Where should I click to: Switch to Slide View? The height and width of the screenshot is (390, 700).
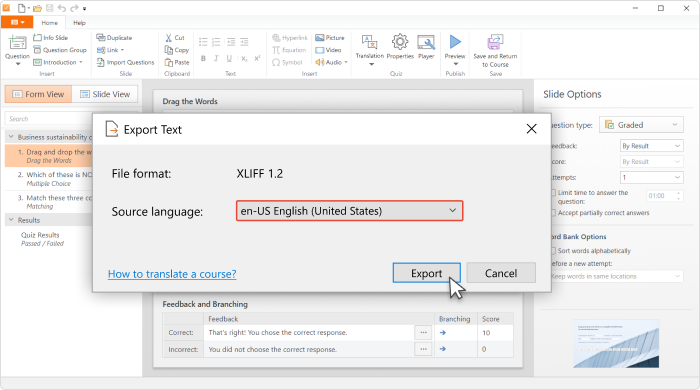(105, 94)
